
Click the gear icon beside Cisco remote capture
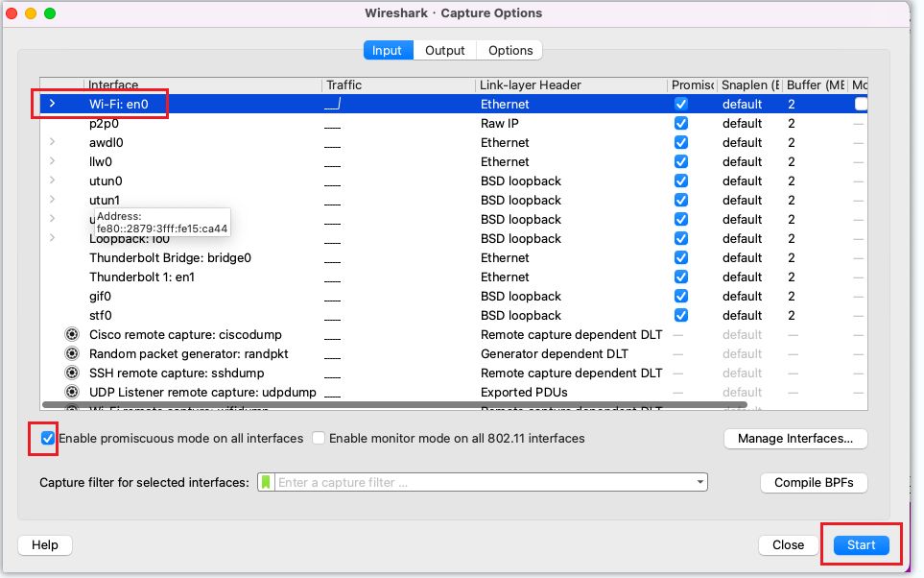click(71, 335)
